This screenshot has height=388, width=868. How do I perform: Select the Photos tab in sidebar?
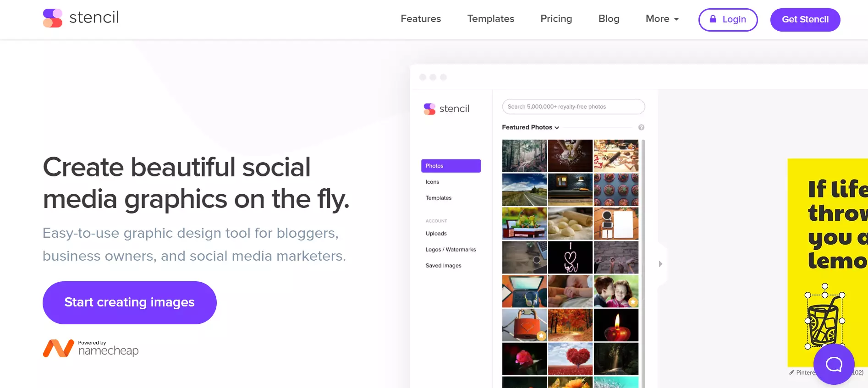pos(450,166)
